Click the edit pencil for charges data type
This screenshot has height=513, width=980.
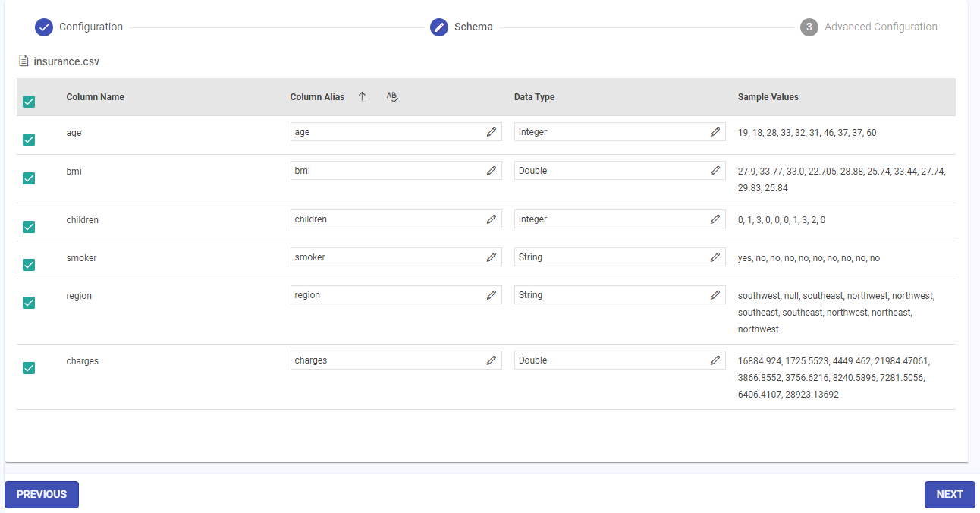point(715,360)
